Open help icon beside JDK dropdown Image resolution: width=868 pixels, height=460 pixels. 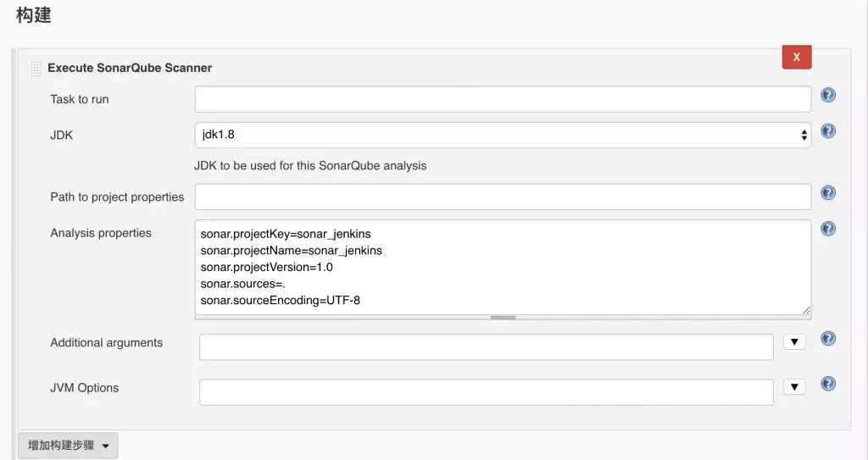tap(828, 131)
